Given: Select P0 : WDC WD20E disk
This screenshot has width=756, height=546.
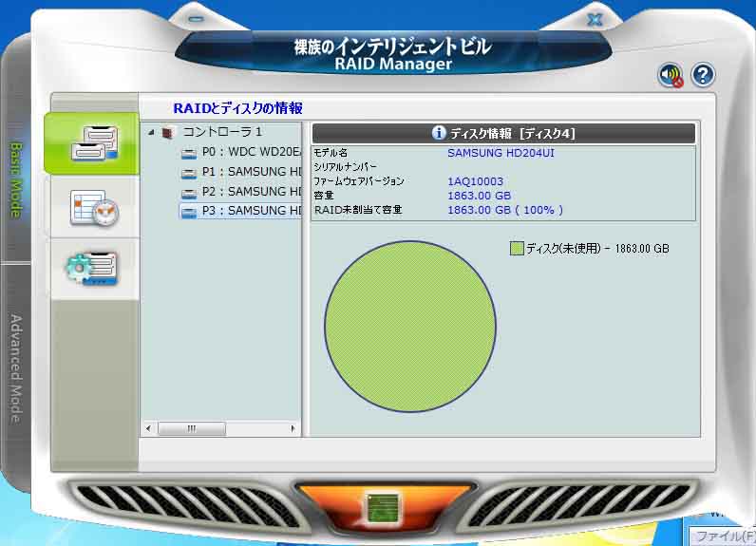Looking at the screenshot, I should click(x=251, y=152).
